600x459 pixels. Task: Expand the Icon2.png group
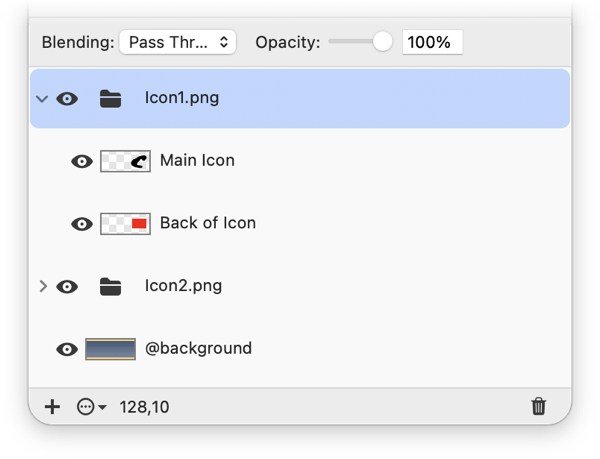pos(42,286)
